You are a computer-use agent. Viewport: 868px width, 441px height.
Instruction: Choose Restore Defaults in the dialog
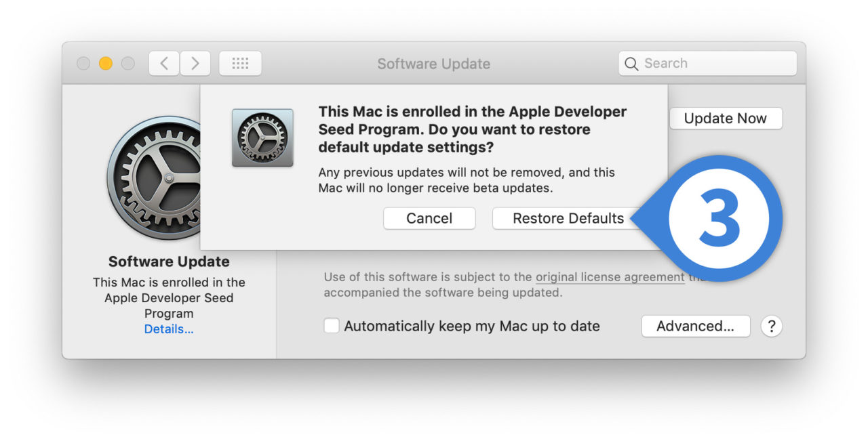pyautogui.click(x=568, y=218)
